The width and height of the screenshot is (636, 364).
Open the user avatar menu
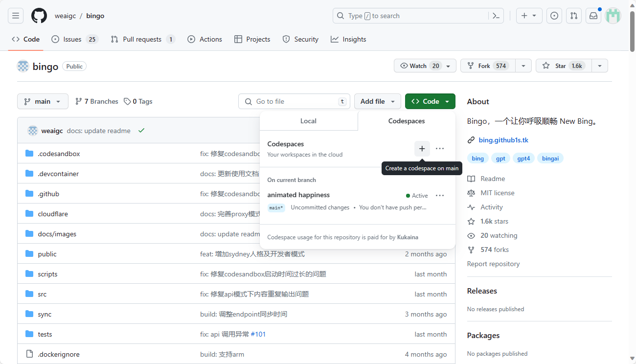[613, 16]
